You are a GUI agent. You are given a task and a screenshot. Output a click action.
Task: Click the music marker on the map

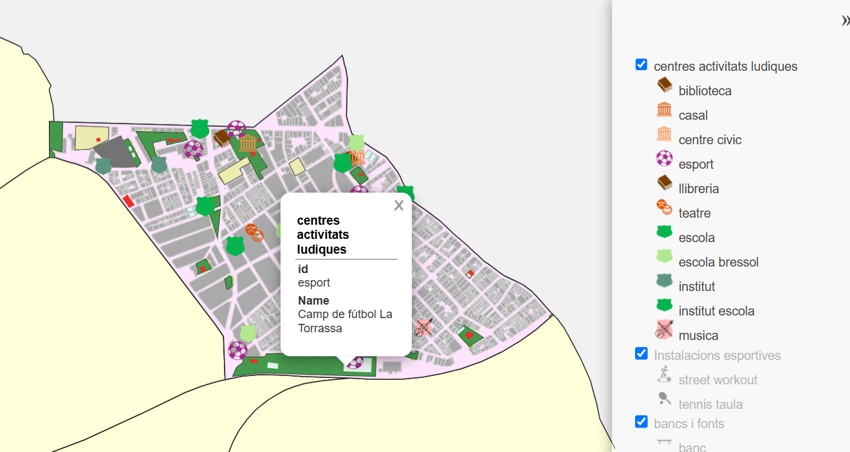click(x=423, y=328)
